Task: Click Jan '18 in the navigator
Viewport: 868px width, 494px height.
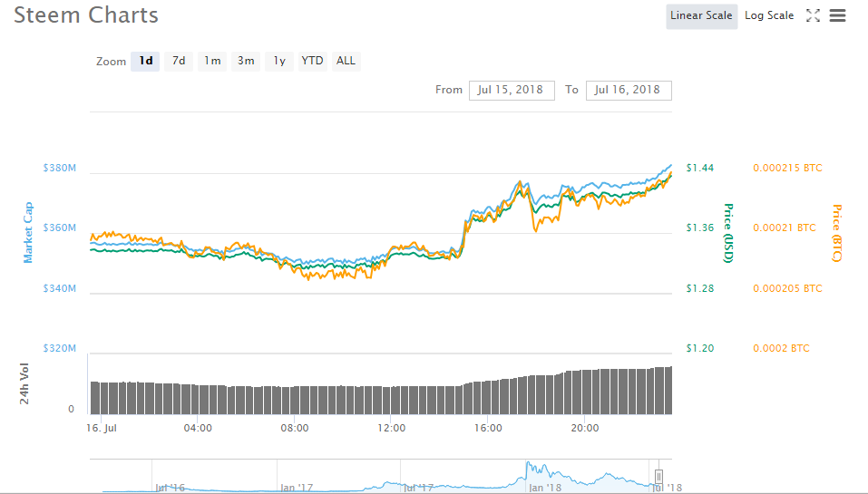Action: [x=545, y=488]
